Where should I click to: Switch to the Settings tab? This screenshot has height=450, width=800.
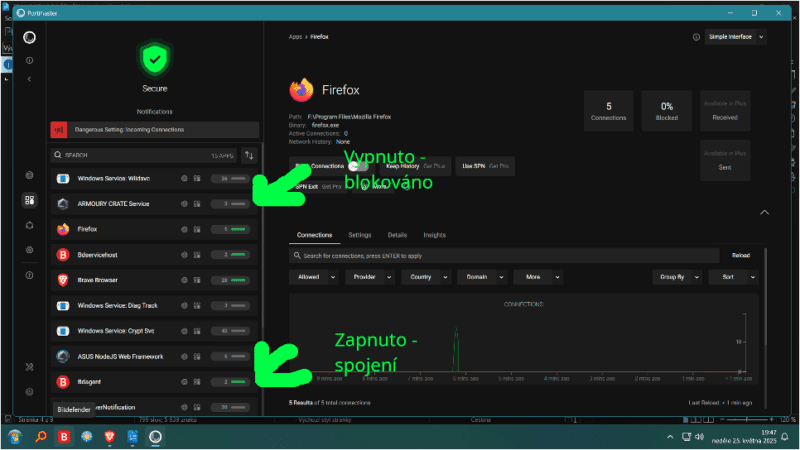tap(360, 235)
